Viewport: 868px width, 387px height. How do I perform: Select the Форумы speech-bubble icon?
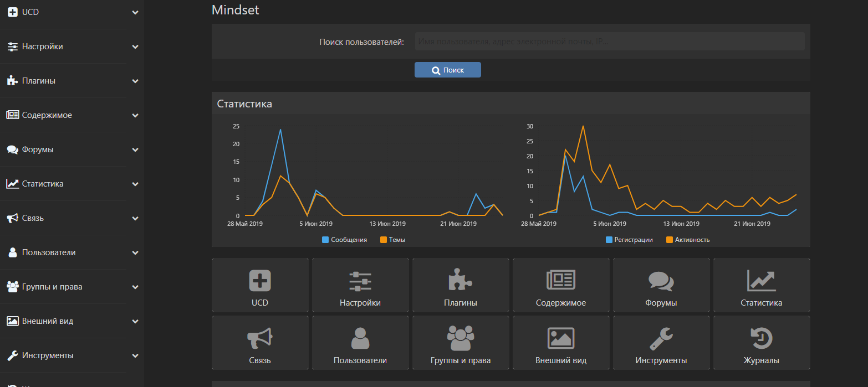pyautogui.click(x=661, y=280)
